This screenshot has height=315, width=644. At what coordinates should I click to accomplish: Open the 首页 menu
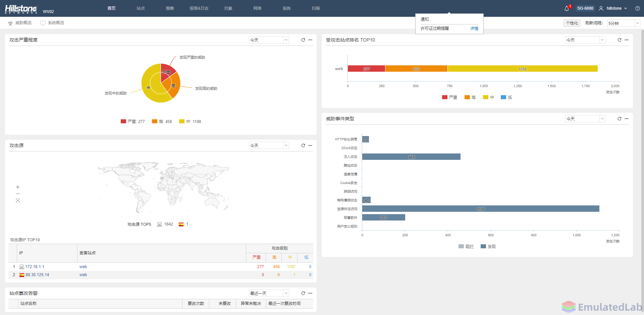tap(111, 8)
